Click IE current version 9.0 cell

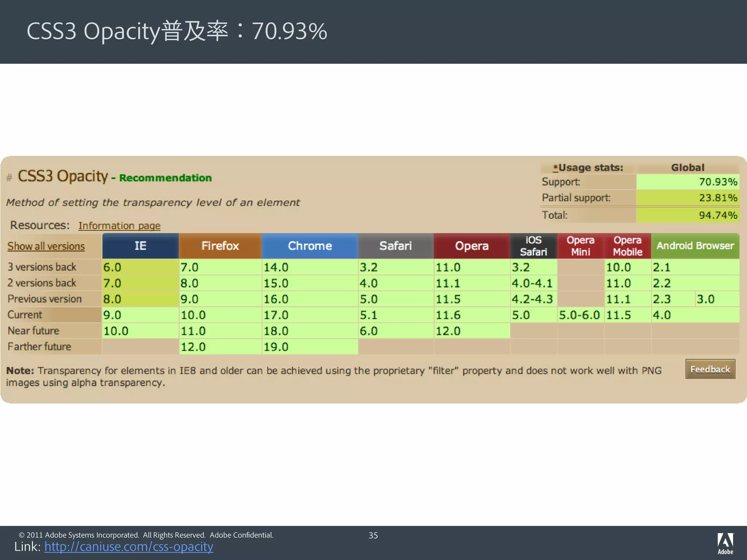tap(140, 315)
